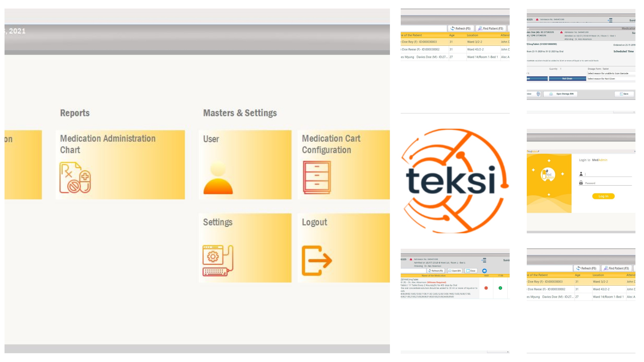The height and width of the screenshot is (362, 644).
Task: Select Doe Roy row in upper patient list
Action: point(455,42)
